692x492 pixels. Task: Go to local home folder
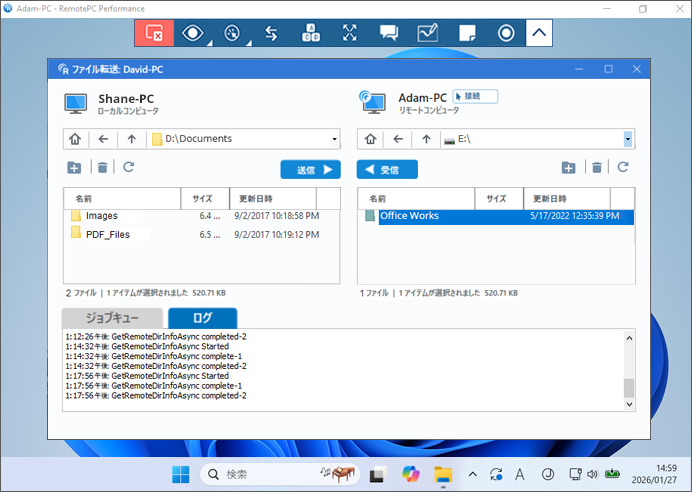(75, 139)
